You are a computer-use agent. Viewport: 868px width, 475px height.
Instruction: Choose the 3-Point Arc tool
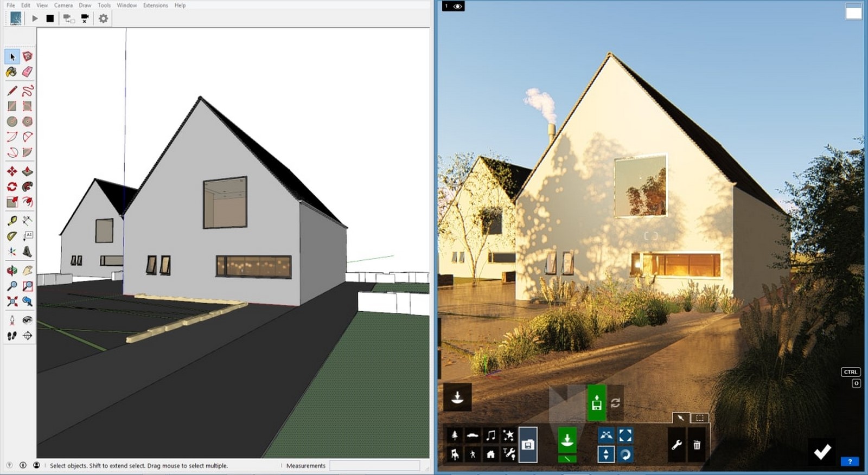coord(12,152)
